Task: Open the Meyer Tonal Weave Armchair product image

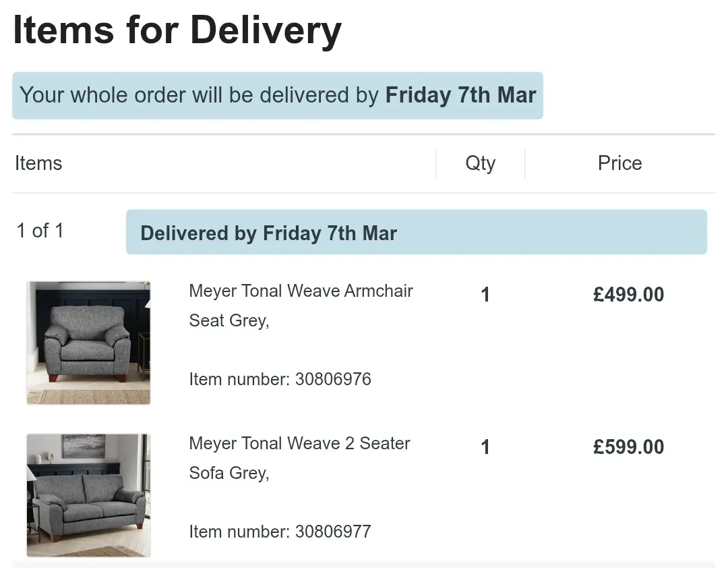Action: point(88,343)
